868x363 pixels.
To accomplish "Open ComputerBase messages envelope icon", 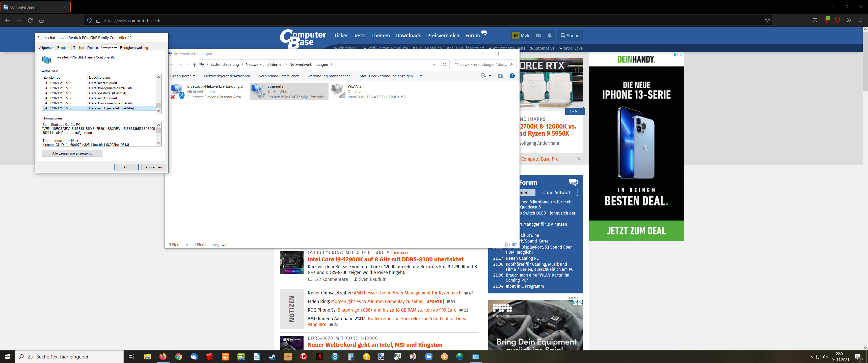I will tap(538, 35).
